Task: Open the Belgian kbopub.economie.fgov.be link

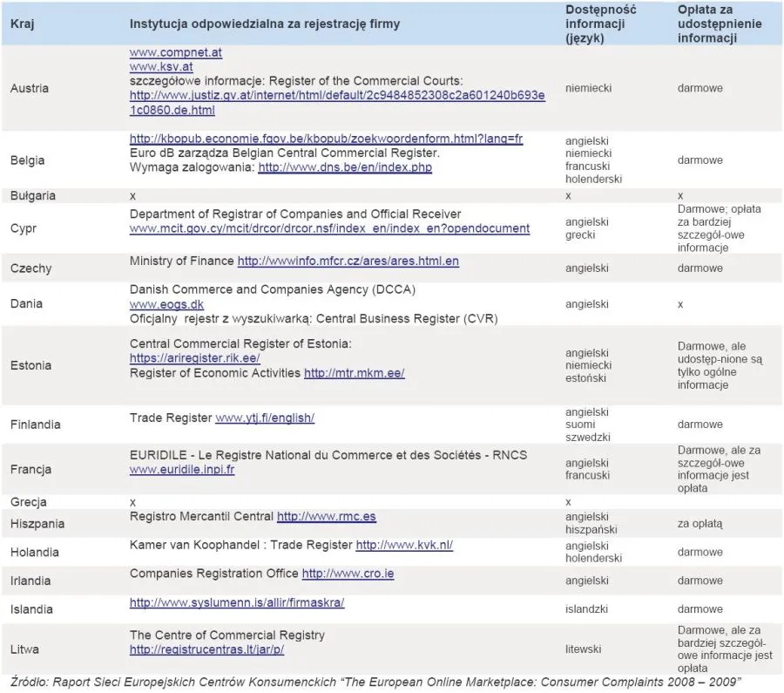Action: coord(326,139)
